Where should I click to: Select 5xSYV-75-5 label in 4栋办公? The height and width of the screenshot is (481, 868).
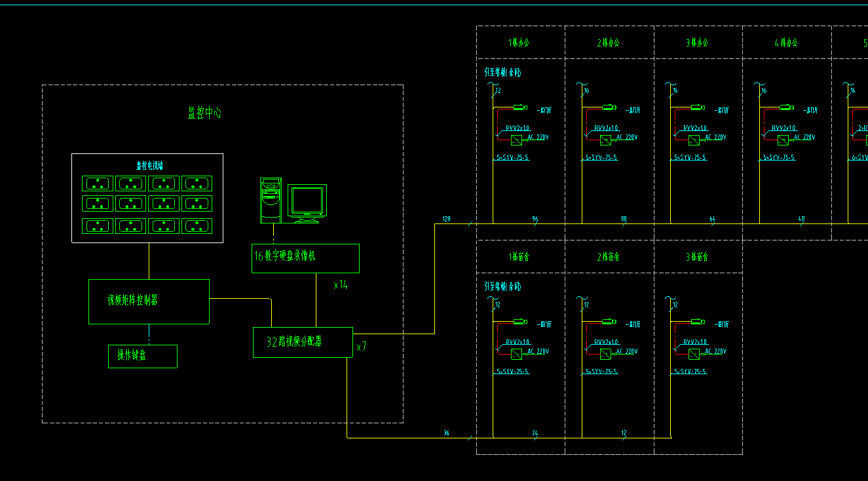(778, 158)
